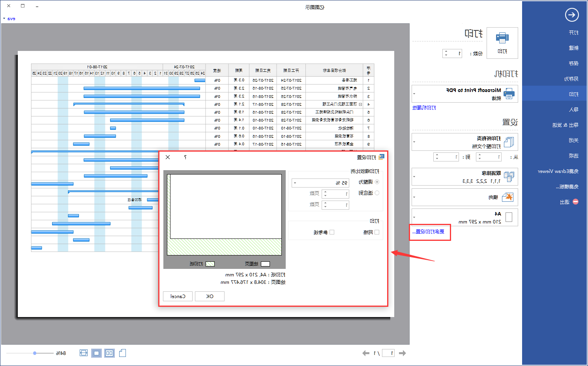This screenshot has width=588, height=366.
Task: Select the whole-page preview view icon
Action: (x=96, y=353)
